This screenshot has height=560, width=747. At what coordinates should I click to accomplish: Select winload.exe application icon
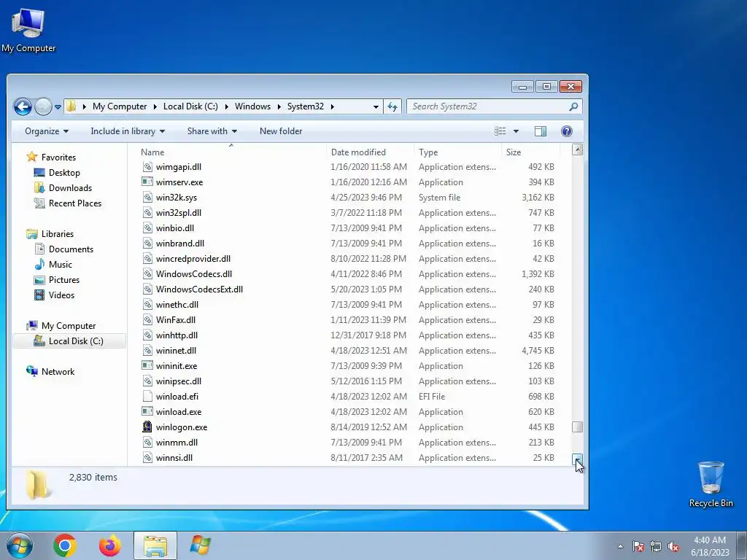[x=147, y=411]
